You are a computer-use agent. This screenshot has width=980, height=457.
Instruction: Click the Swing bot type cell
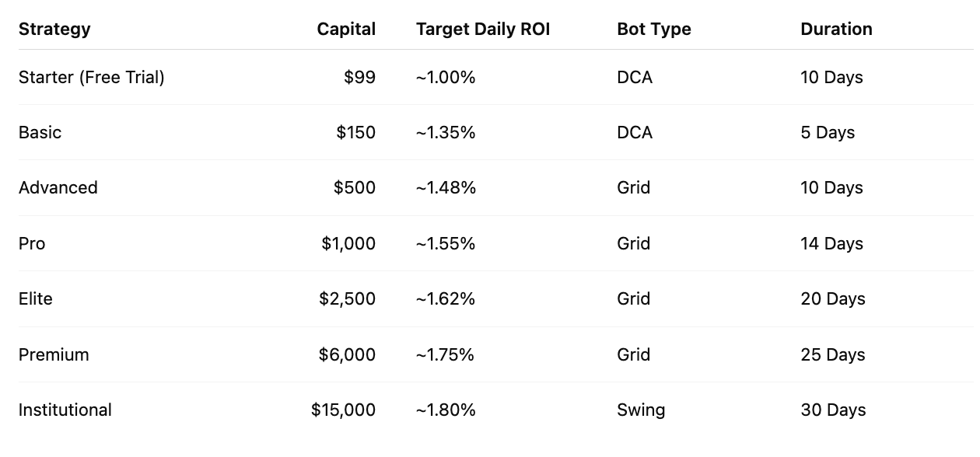click(x=641, y=410)
